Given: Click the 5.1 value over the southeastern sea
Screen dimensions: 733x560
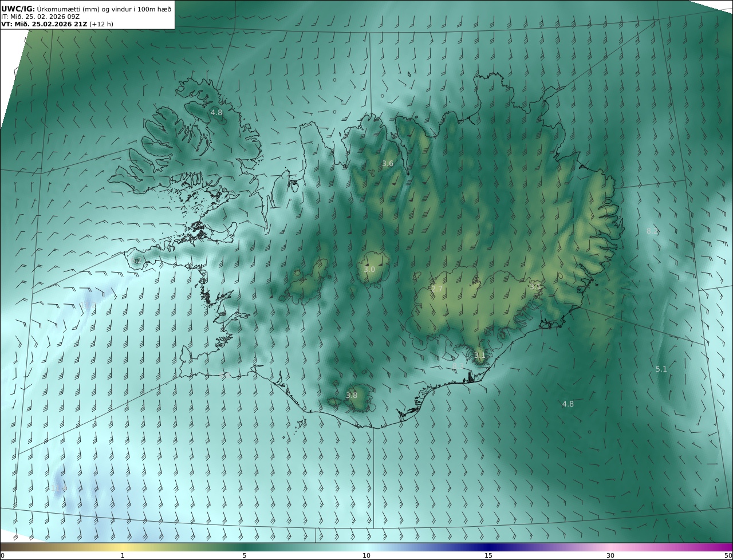Looking at the screenshot, I should pyautogui.click(x=661, y=369).
